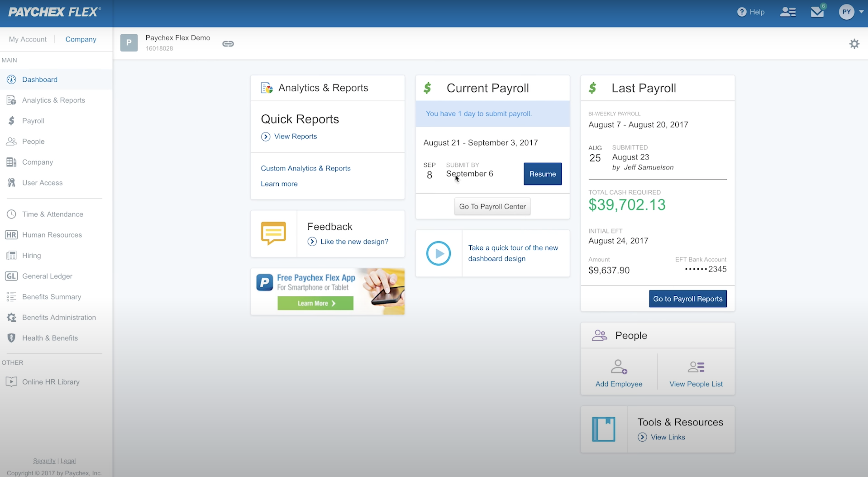This screenshot has height=477, width=868.
Task: Click the user directory icon in header
Action: [x=788, y=12]
